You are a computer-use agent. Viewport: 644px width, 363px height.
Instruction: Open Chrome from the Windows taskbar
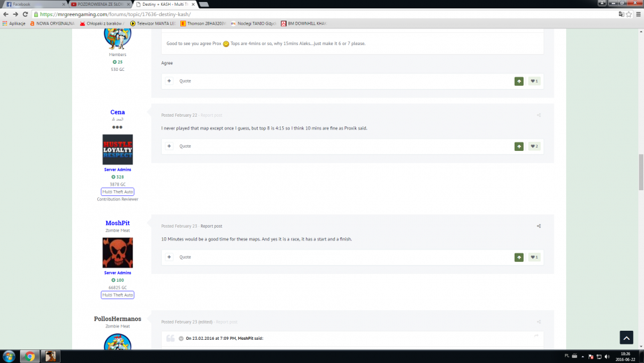(28, 357)
